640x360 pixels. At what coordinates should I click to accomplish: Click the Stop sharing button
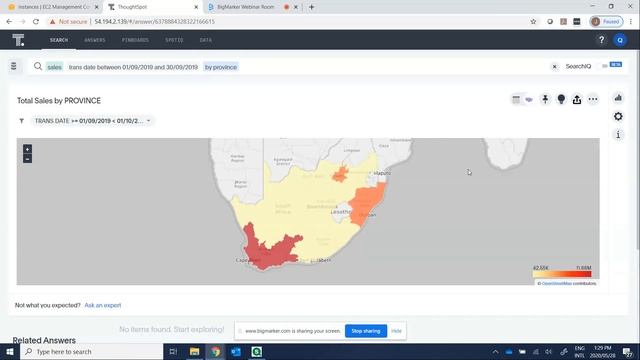(x=366, y=331)
